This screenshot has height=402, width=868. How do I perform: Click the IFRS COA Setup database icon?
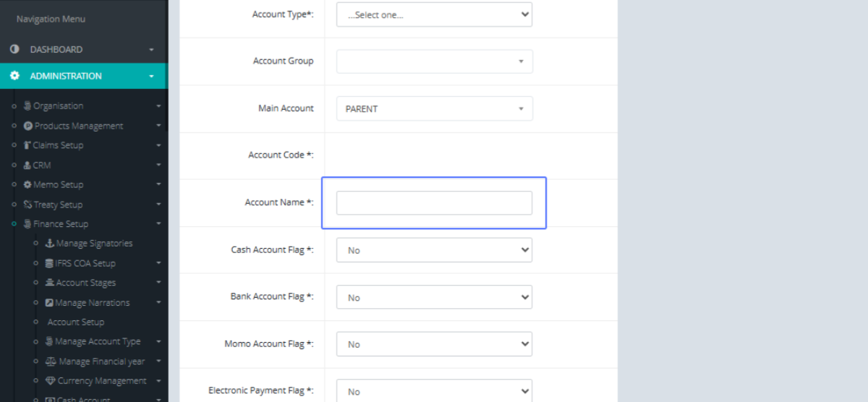[x=49, y=263]
